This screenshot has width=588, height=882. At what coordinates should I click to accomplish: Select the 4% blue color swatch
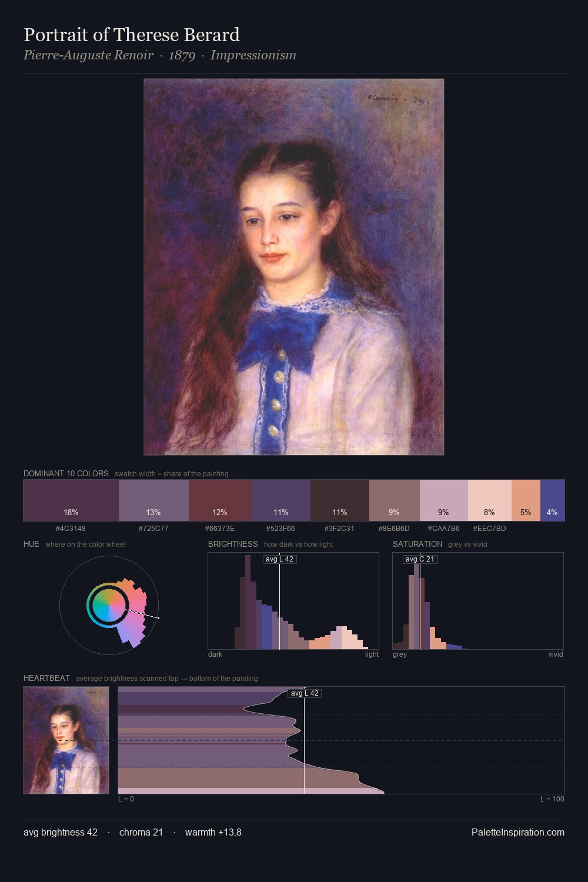coord(552,500)
